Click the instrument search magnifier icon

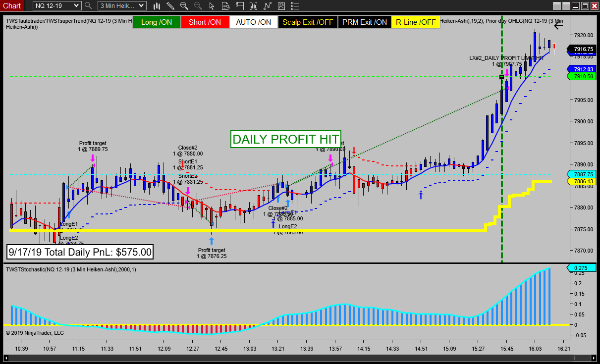point(89,6)
